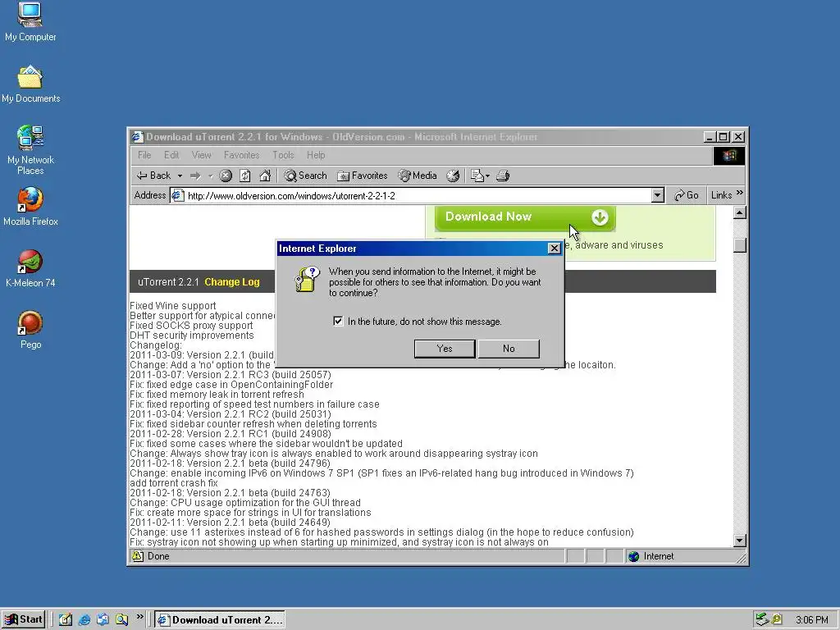Click the fourth quick launch search icon
The width and height of the screenshot is (840, 630).
[x=121, y=620]
